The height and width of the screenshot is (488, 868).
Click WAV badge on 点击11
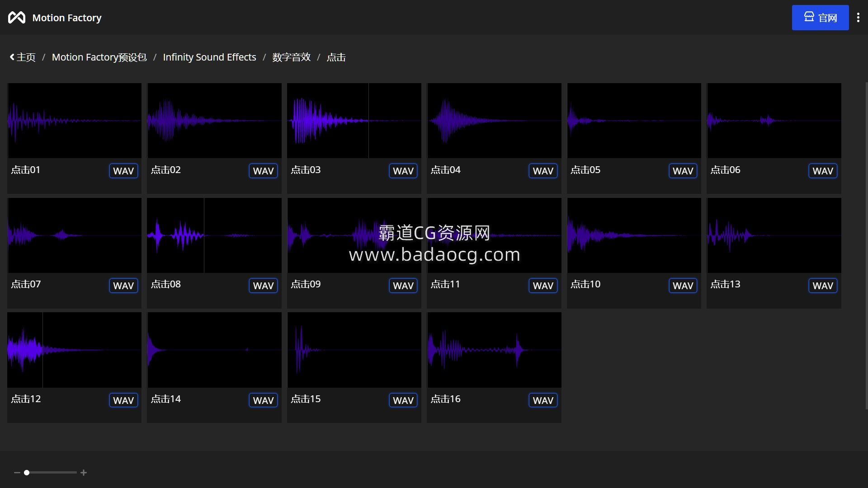[543, 286]
